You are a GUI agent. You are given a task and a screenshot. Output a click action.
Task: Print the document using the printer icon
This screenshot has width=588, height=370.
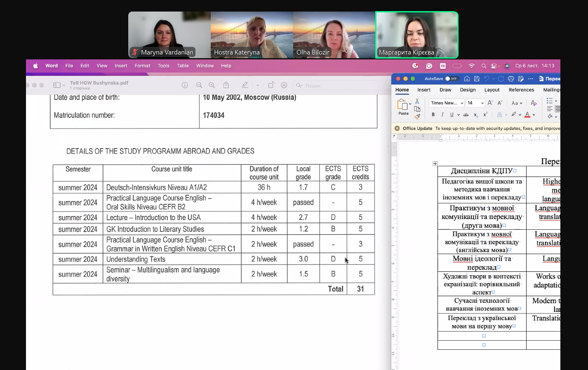point(511,79)
